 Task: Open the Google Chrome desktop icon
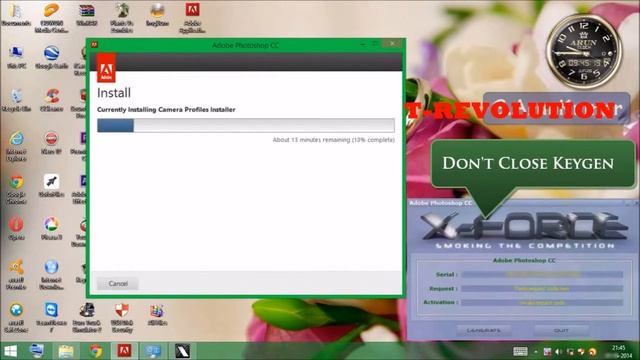click(x=16, y=189)
